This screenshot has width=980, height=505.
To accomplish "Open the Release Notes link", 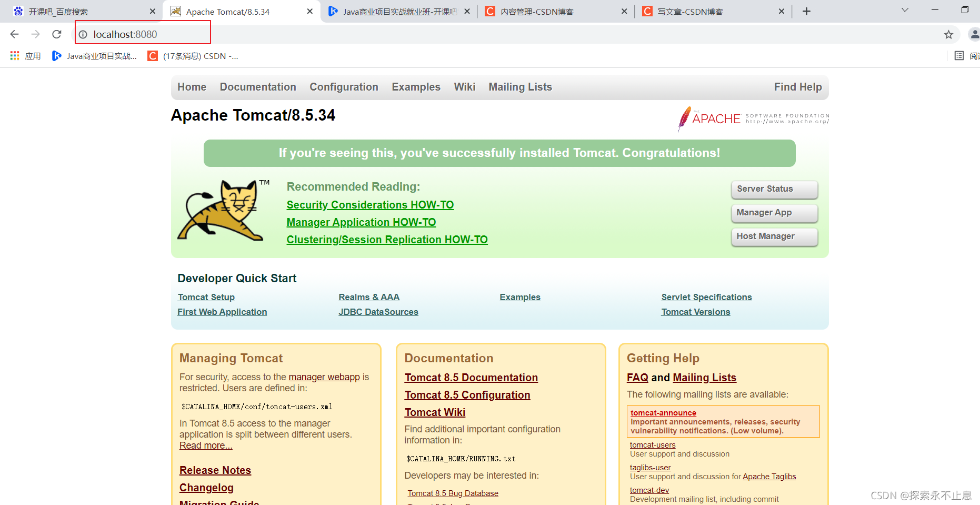I will pyautogui.click(x=215, y=470).
